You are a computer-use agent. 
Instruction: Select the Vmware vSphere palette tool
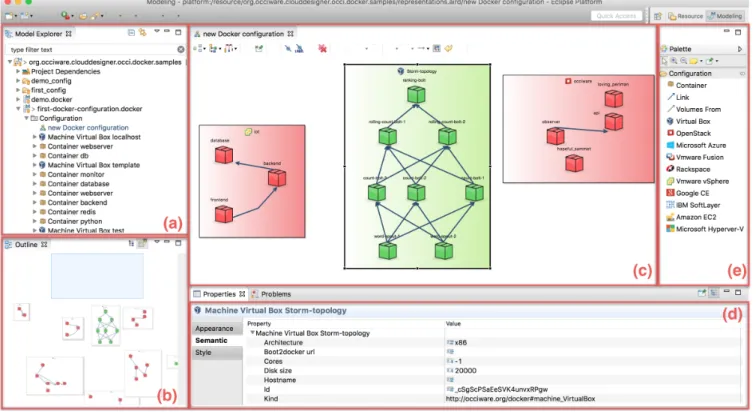click(697, 181)
